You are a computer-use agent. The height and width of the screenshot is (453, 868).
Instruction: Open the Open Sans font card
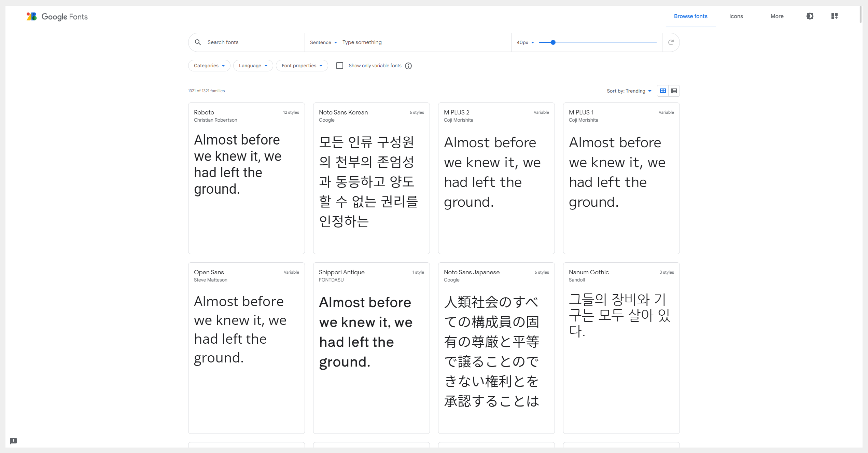pos(246,348)
